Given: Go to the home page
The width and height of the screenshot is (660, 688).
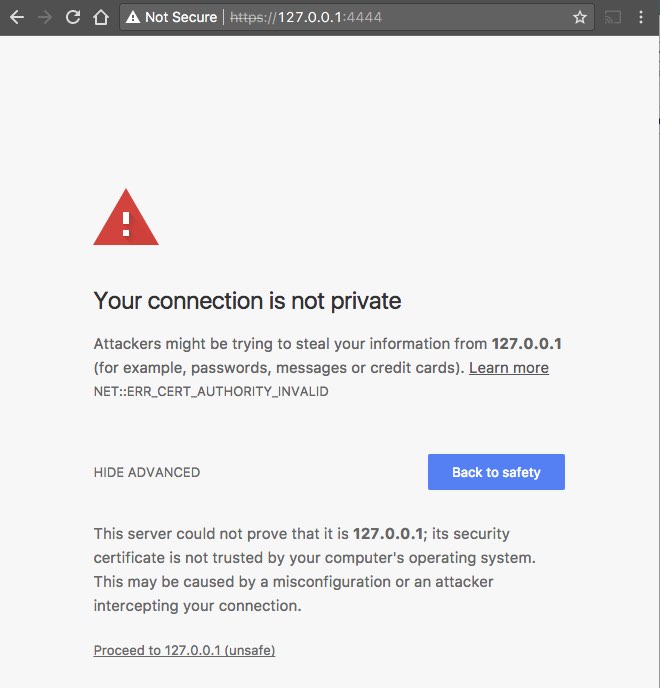Looking at the screenshot, I should (100, 17).
